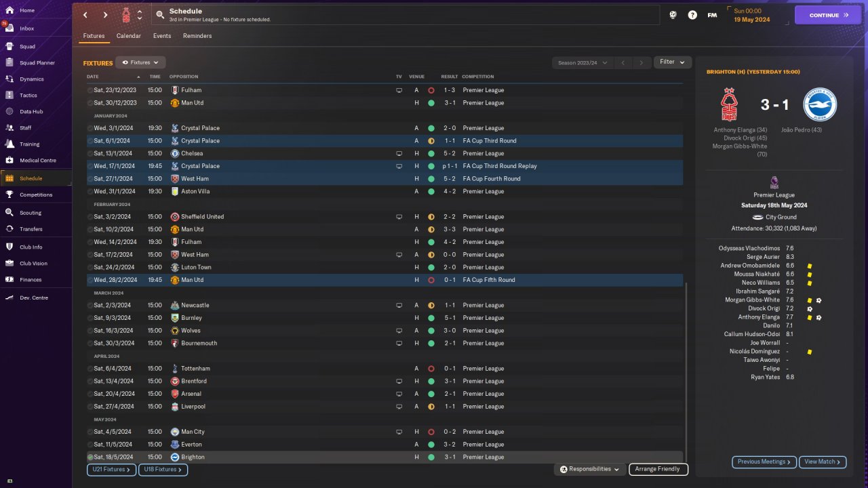Select the circle for Man City 4/5/2024 row

(x=90, y=432)
